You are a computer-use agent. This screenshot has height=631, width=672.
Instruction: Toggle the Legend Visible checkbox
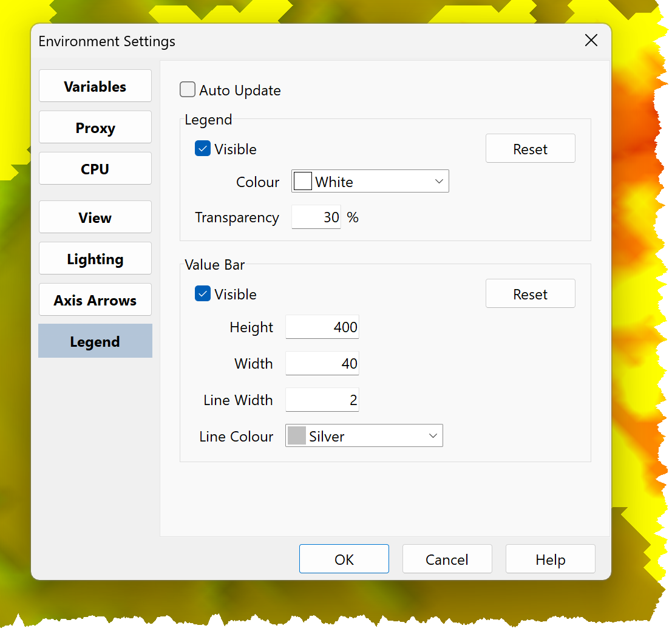point(203,148)
